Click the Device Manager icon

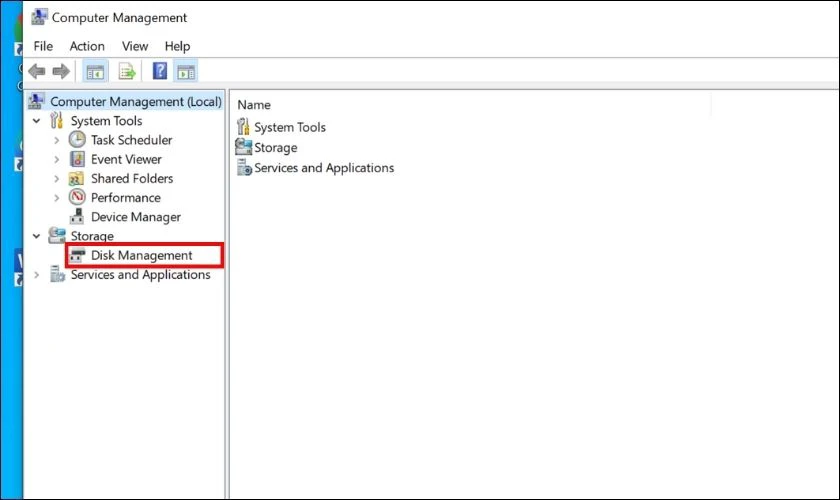pyautogui.click(x=77, y=217)
